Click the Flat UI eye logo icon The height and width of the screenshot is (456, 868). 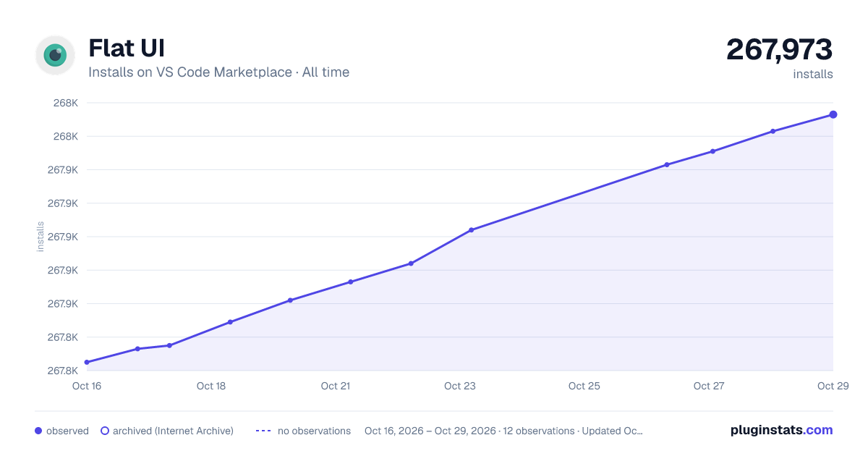coord(55,55)
